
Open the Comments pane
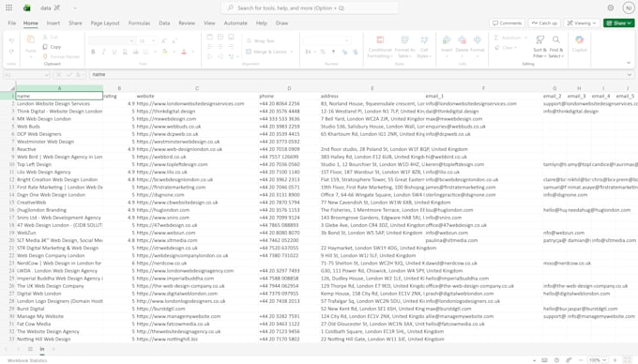(507, 23)
